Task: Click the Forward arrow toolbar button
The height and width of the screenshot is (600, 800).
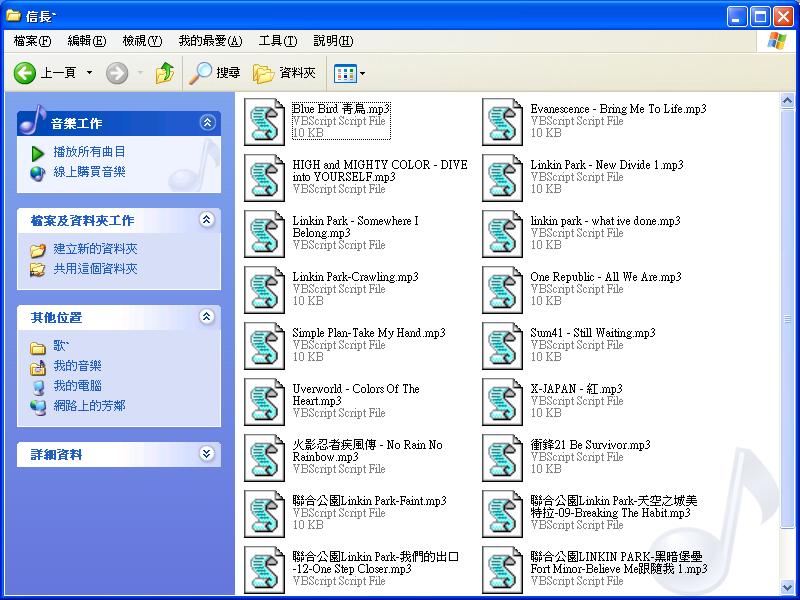Action: point(117,73)
